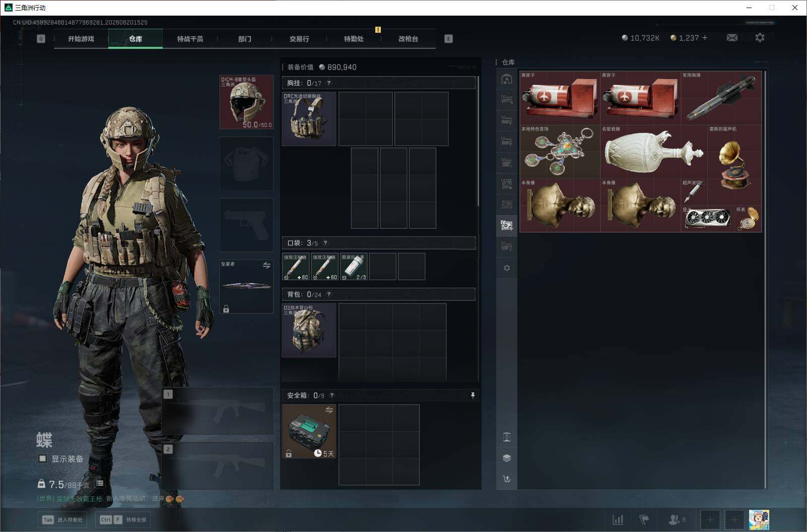The image size is (807, 532).
Task: Select first 强效注射器 in pocket
Action: [296, 267]
